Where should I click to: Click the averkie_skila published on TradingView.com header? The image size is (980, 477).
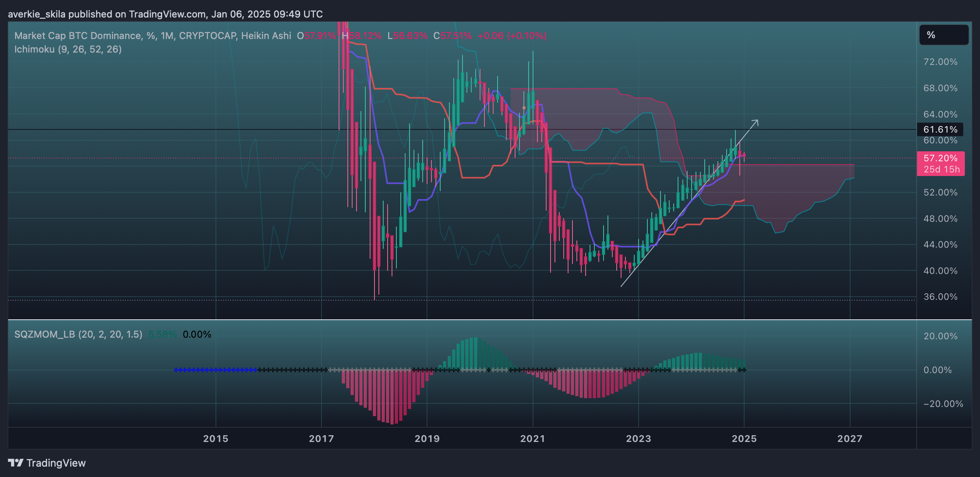(x=165, y=14)
